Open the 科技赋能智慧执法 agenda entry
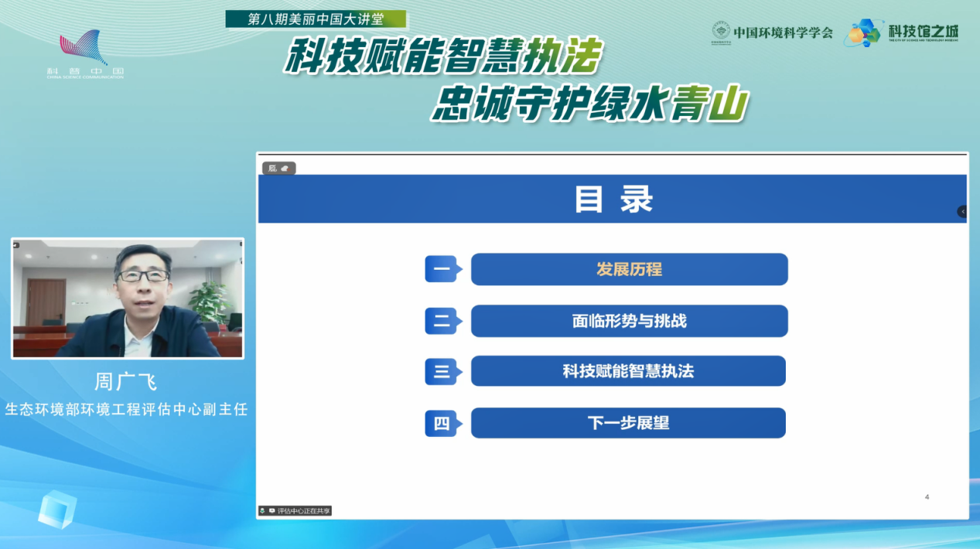The height and width of the screenshot is (549, 980). (628, 371)
